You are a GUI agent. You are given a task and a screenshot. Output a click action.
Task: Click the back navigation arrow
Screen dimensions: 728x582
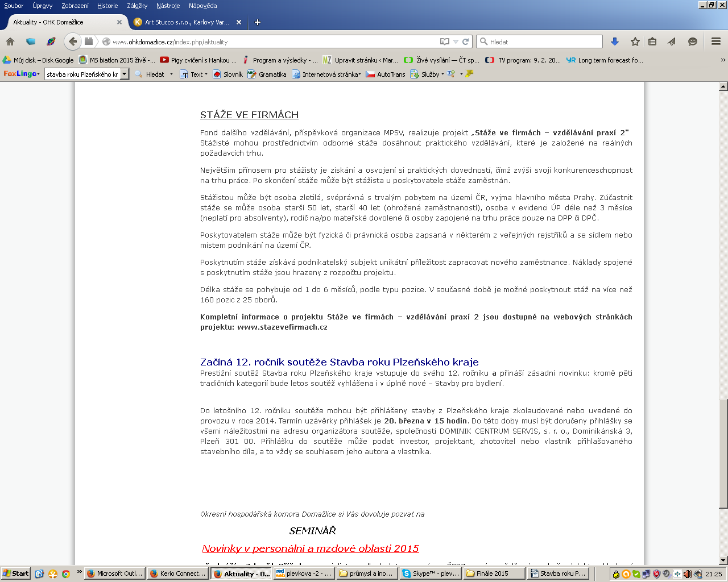72,41
